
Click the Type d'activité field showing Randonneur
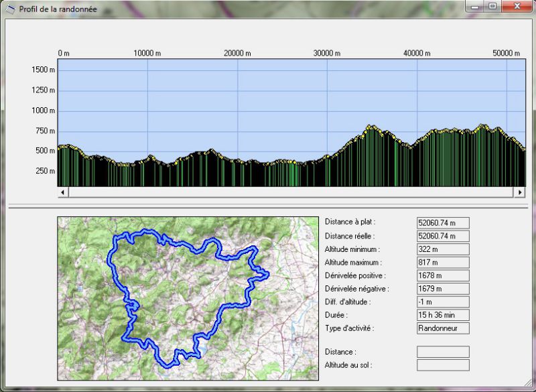(x=443, y=328)
